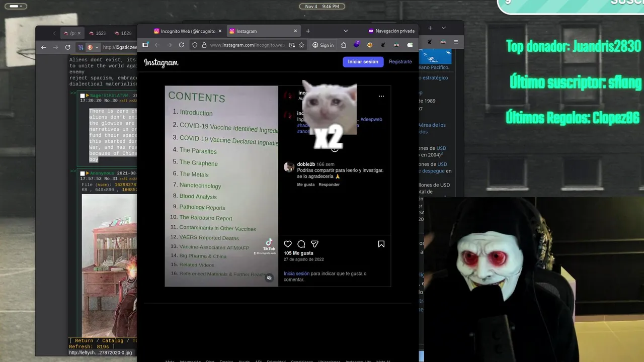Unmute the video with the speaker icon
The height and width of the screenshot is (362, 644).
269,278
